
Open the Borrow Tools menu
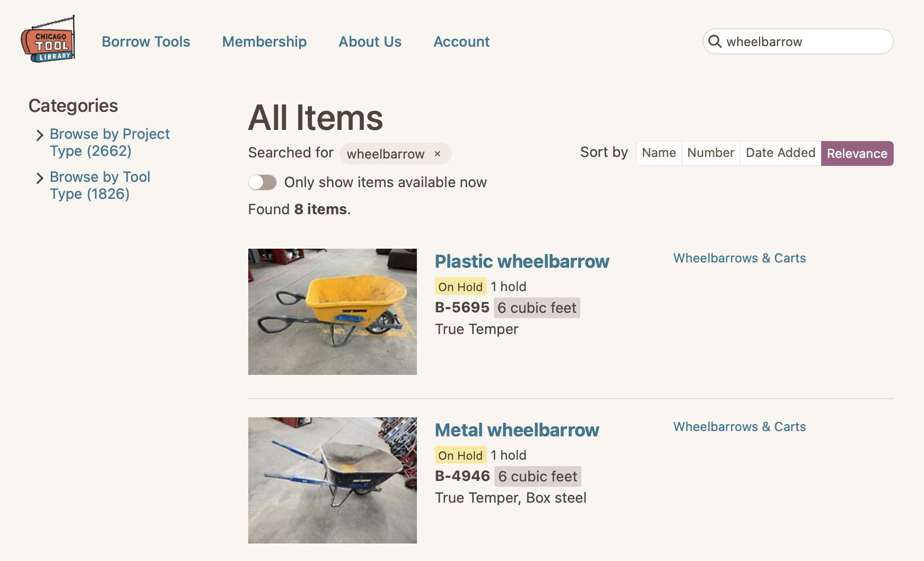pos(146,41)
